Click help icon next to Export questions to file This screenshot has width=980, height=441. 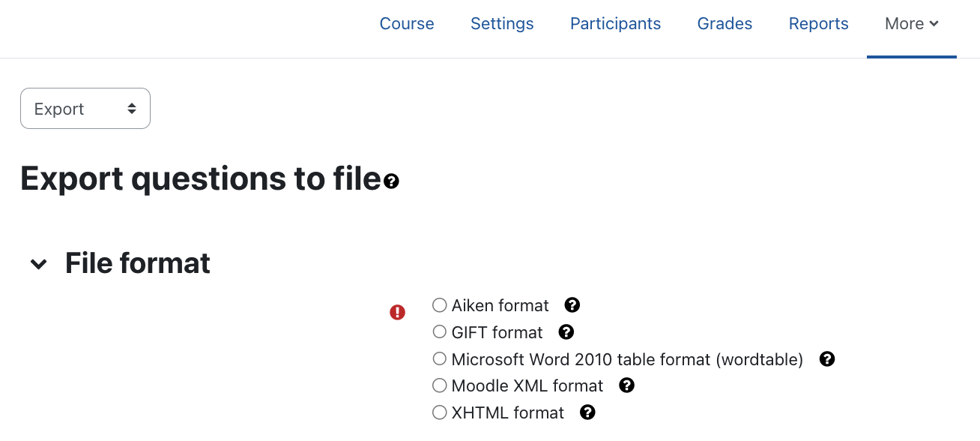coord(391,181)
